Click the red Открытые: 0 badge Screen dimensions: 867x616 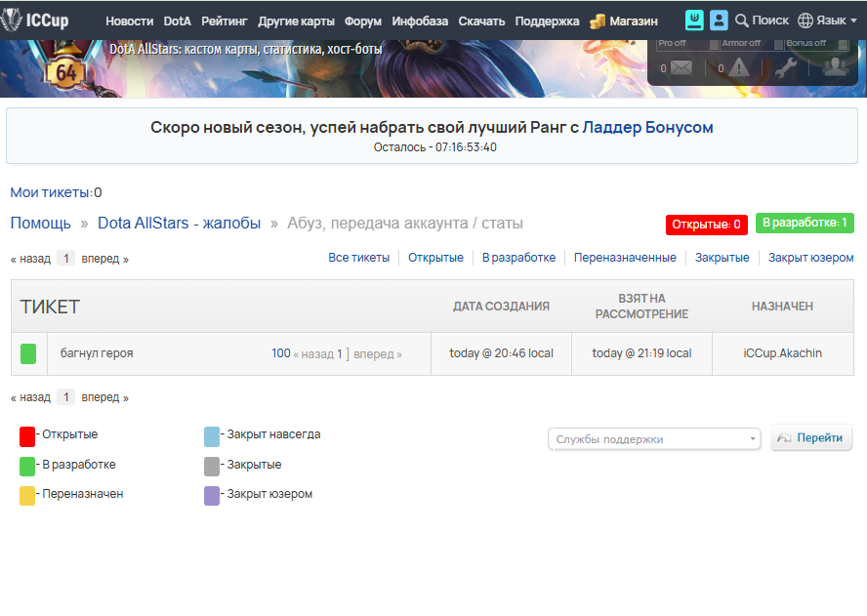pos(706,225)
